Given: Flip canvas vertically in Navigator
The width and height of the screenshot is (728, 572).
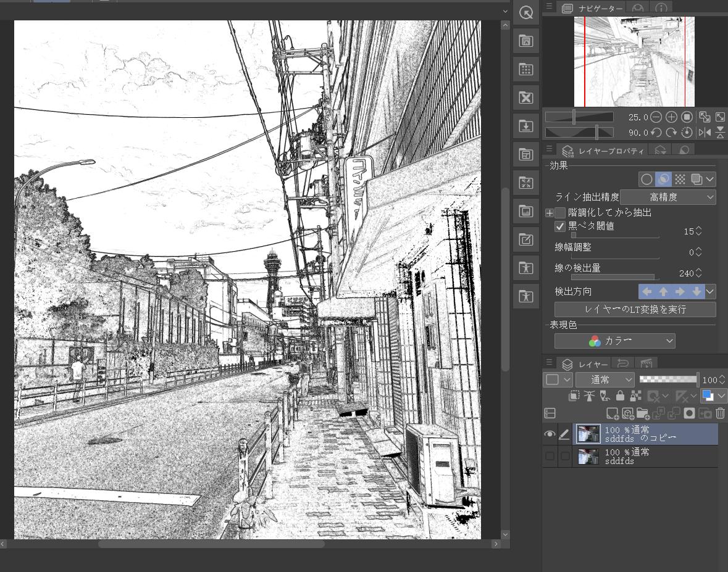Looking at the screenshot, I should tap(720, 133).
